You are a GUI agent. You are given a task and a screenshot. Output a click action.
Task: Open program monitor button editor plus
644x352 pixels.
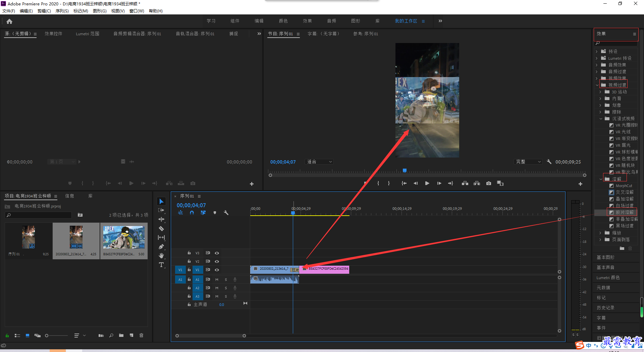click(580, 184)
